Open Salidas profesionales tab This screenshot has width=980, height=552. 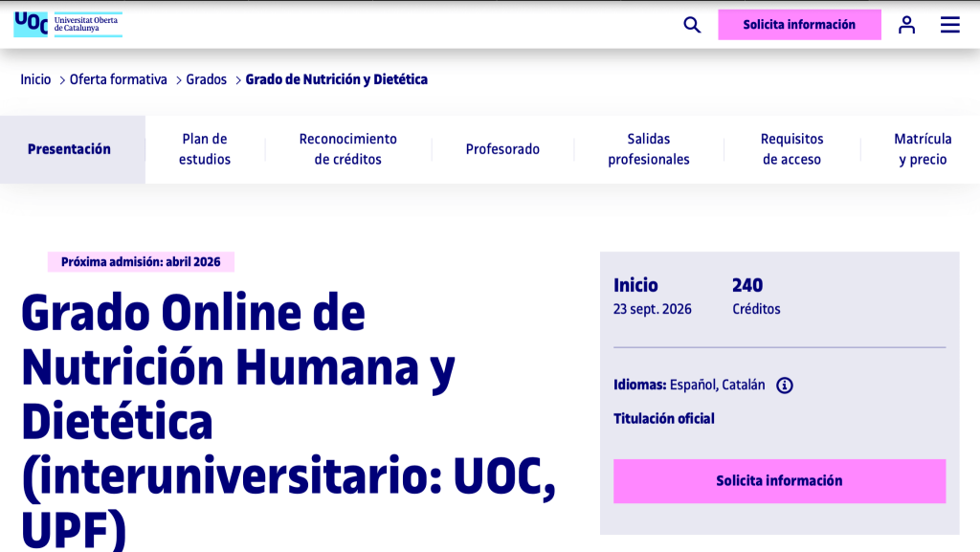649,149
